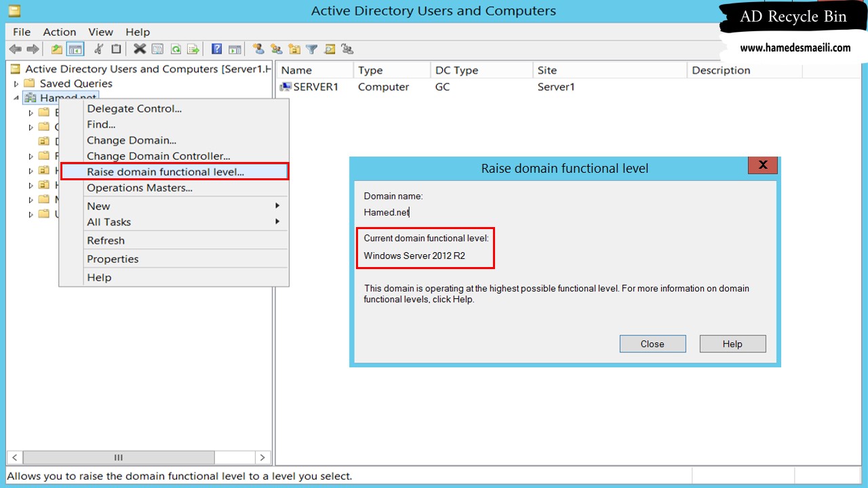Click the blue question mark Help toolbar icon
This screenshot has width=868, height=488.
coord(217,49)
